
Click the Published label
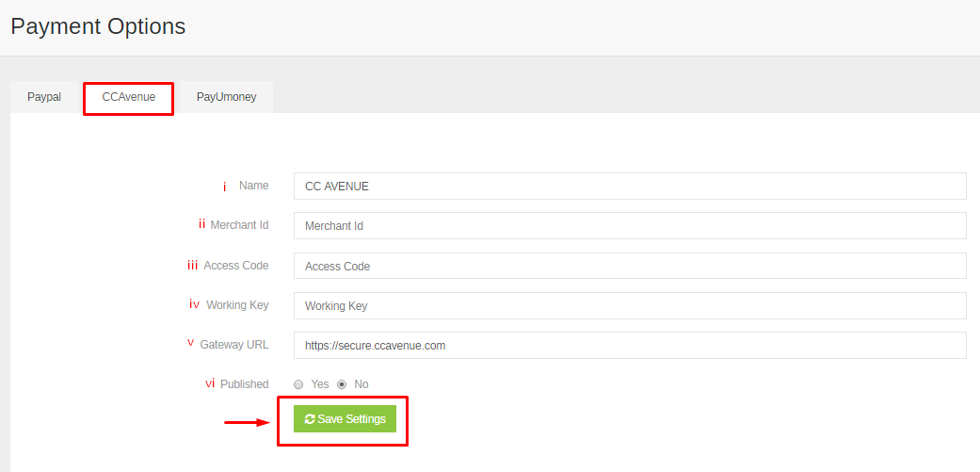coord(245,383)
